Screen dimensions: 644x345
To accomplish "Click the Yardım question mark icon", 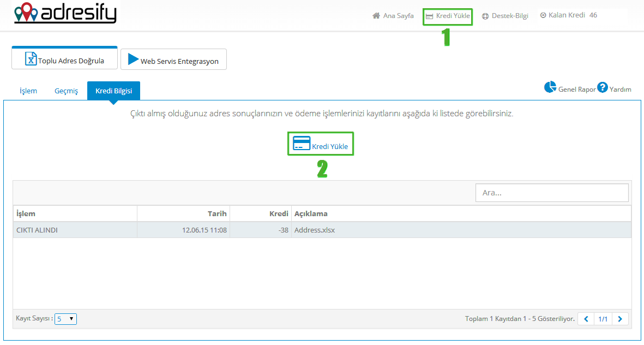I will (603, 87).
